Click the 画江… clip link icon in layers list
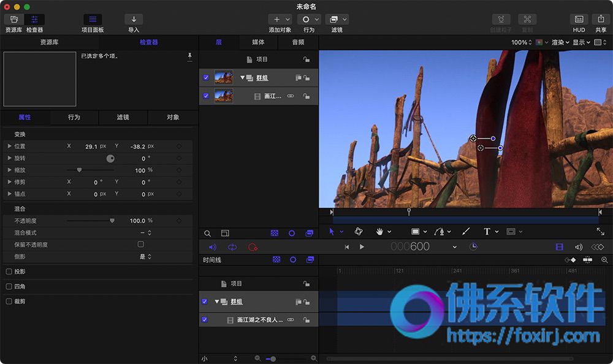This screenshot has height=364, width=613. pos(291,96)
